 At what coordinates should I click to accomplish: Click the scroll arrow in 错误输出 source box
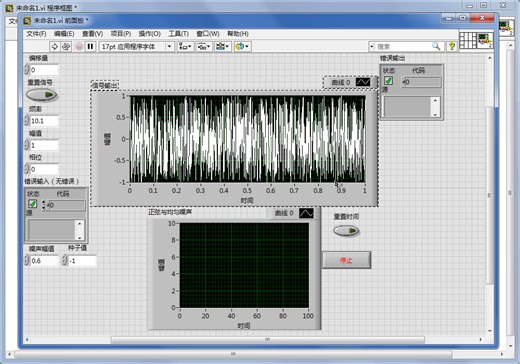435,100
